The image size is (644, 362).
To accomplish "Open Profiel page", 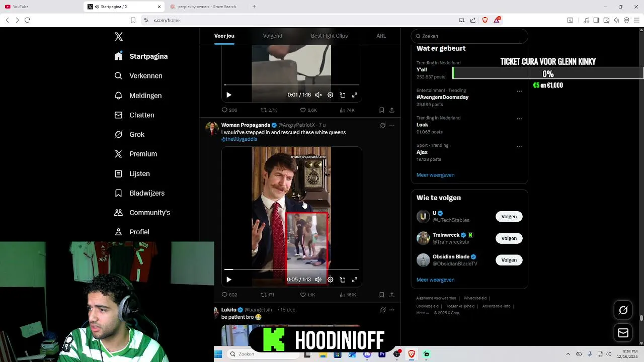I will (x=132, y=232).
